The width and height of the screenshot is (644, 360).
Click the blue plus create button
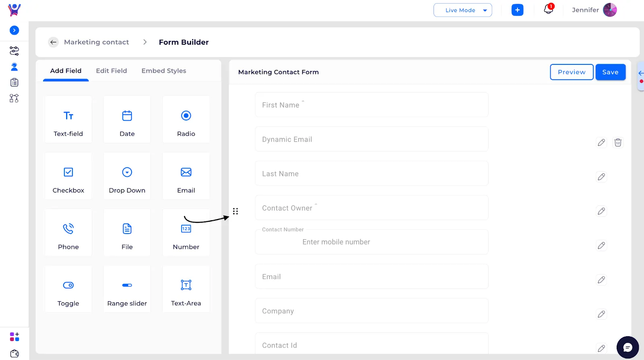pyautogui.click(x=517, y=10)
